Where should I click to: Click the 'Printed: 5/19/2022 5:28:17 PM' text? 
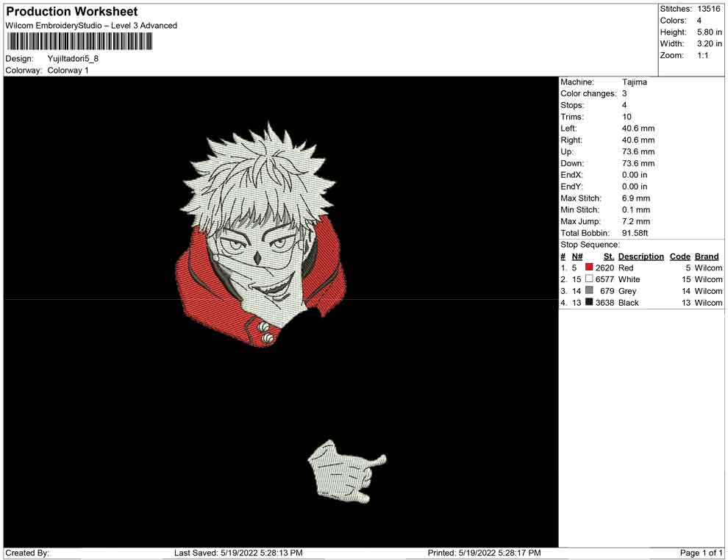point(485,553)
